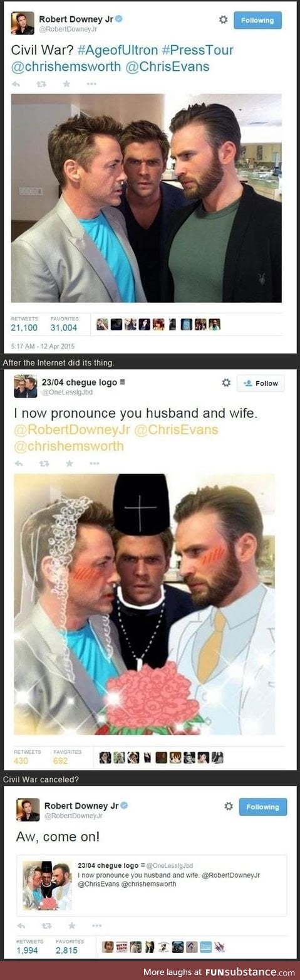
Task: Favorite the first tweet with star icon
Action: [x=66, y=83]
